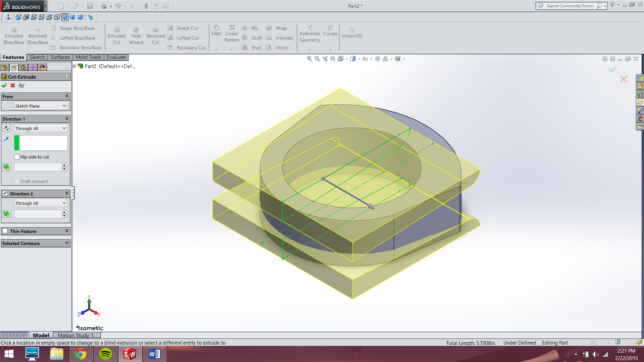The image size is (644, 362).
Task: Select the Fillet feature tool
Action: tap(216, 33)
